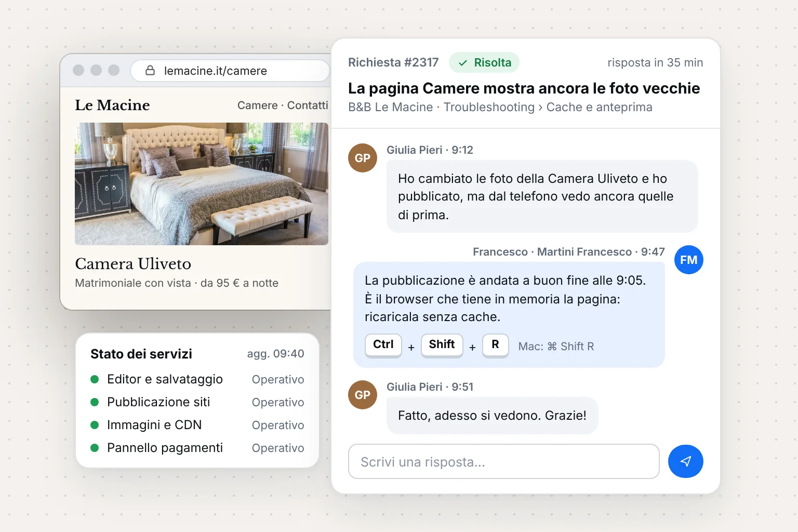Open the Camere navigation link

tap(257, 105)
